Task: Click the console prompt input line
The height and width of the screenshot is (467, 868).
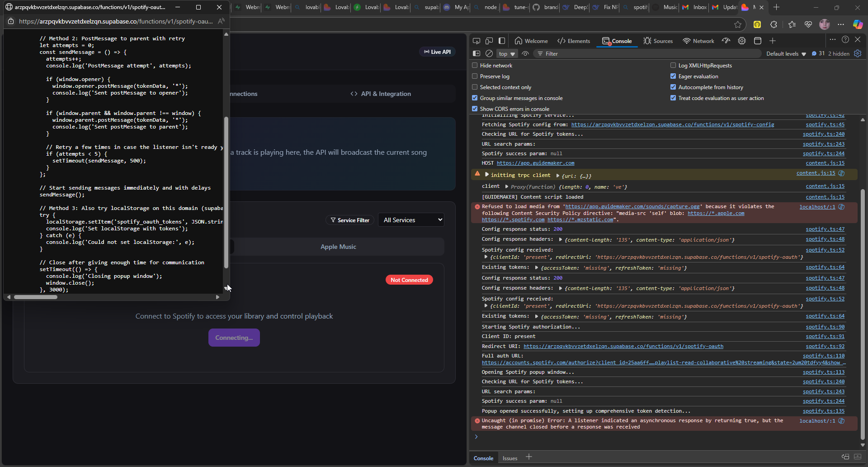Action: (x=665, y=437)
